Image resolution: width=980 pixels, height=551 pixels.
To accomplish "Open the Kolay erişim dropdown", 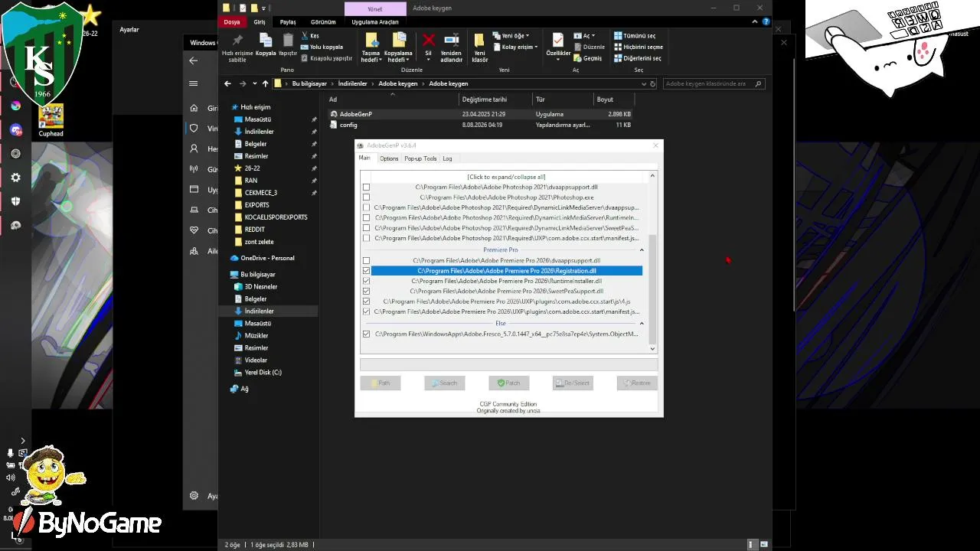I will [x=514, y=47].
